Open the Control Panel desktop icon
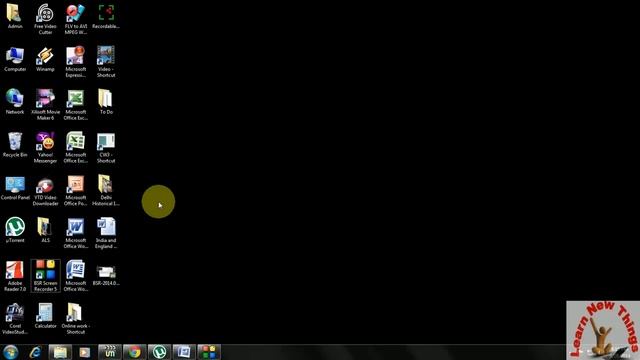Viewport: 640px width, 360px height. pos(15,188)
